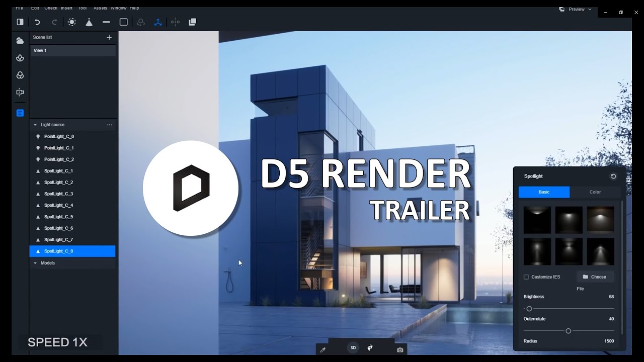The image size is (644, 362).
Task: Open Light source more options dots
Action: coord(109,125)
